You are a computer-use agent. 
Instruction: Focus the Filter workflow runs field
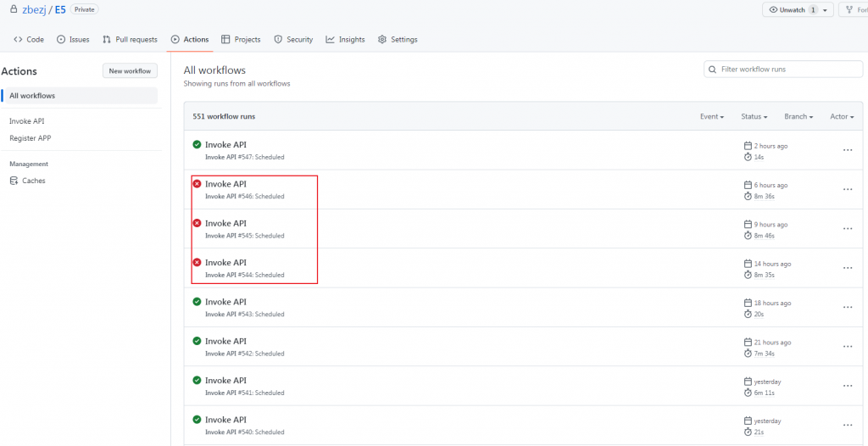[x=784, y=70]
